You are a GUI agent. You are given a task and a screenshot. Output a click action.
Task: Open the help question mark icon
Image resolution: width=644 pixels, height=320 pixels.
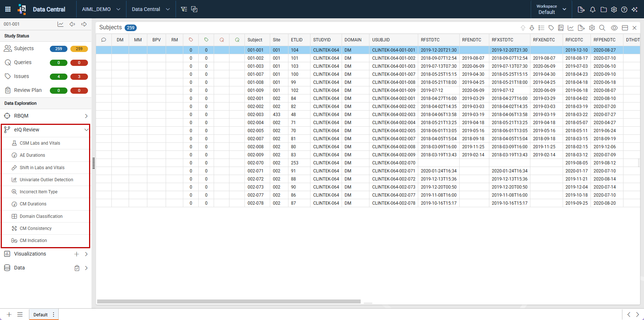624,10
